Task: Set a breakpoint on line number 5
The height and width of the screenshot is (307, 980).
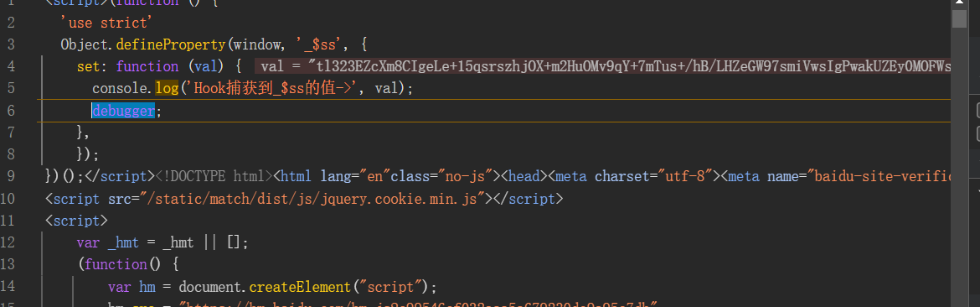Action: tap(11, 88)
